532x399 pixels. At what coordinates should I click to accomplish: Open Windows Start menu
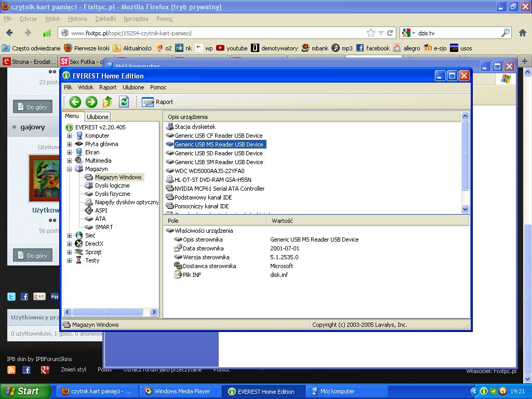[25, 391]
